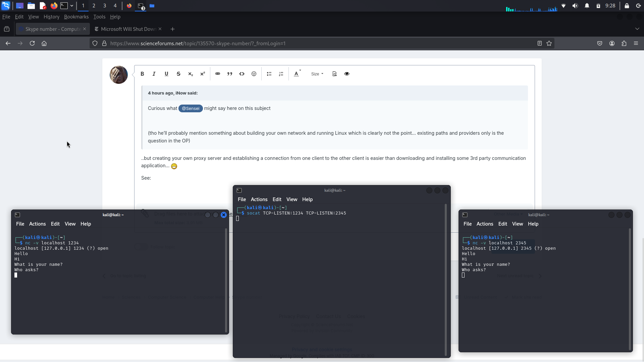Insert code snippet icon
Image resolution: width=644 pixels, height=362 pixels.
[x=242, y=74]
